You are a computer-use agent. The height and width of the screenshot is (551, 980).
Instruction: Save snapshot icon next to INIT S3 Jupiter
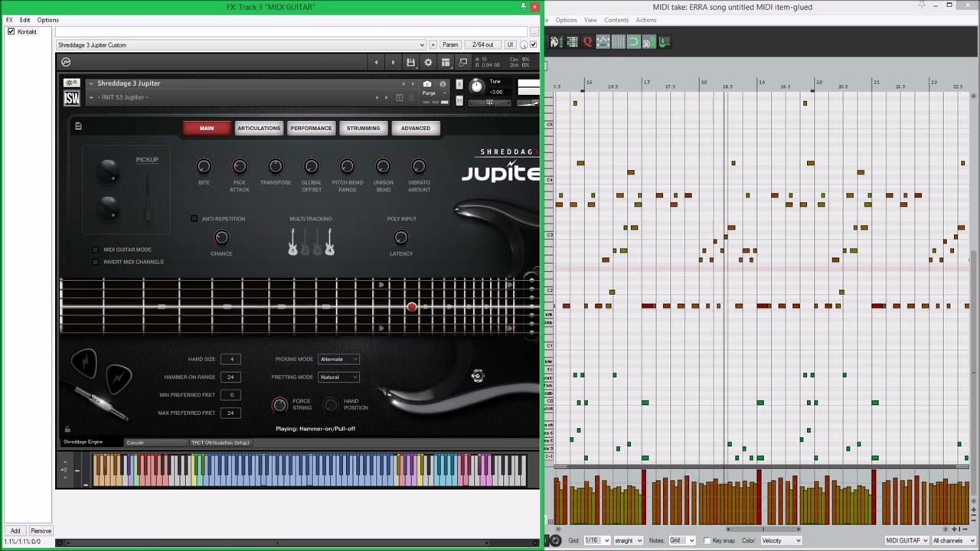pos(399,97)
